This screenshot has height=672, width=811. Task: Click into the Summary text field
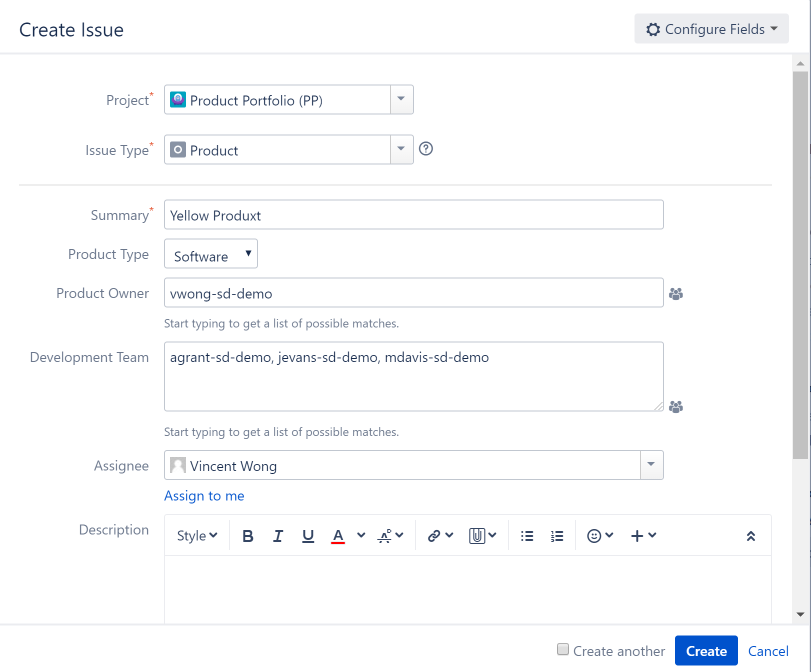(413, 215)
